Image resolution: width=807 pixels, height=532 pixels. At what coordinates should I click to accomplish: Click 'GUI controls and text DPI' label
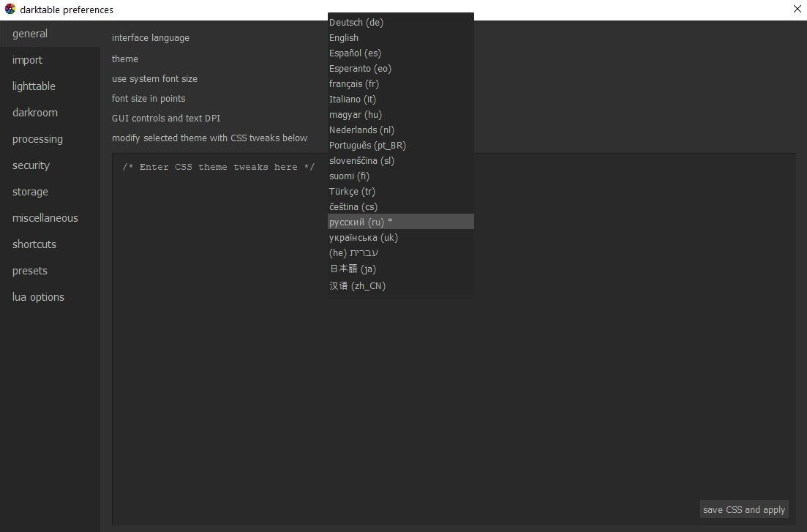(166, 119)
